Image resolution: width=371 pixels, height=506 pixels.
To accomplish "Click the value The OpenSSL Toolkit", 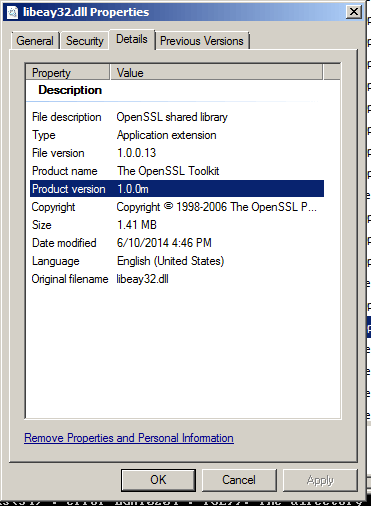I will (168, 171).
